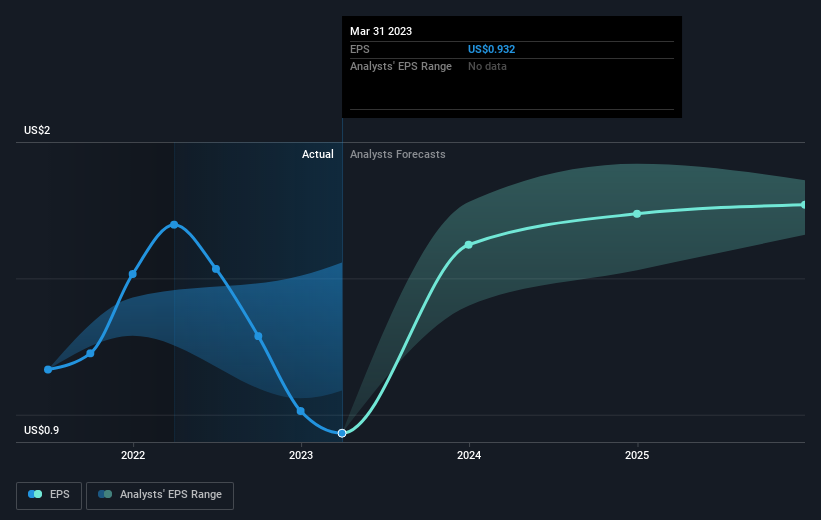The width and height of the screenshot is (821, 520).
Task: Click the EPS data point in mid-2022
Action: 216,269
